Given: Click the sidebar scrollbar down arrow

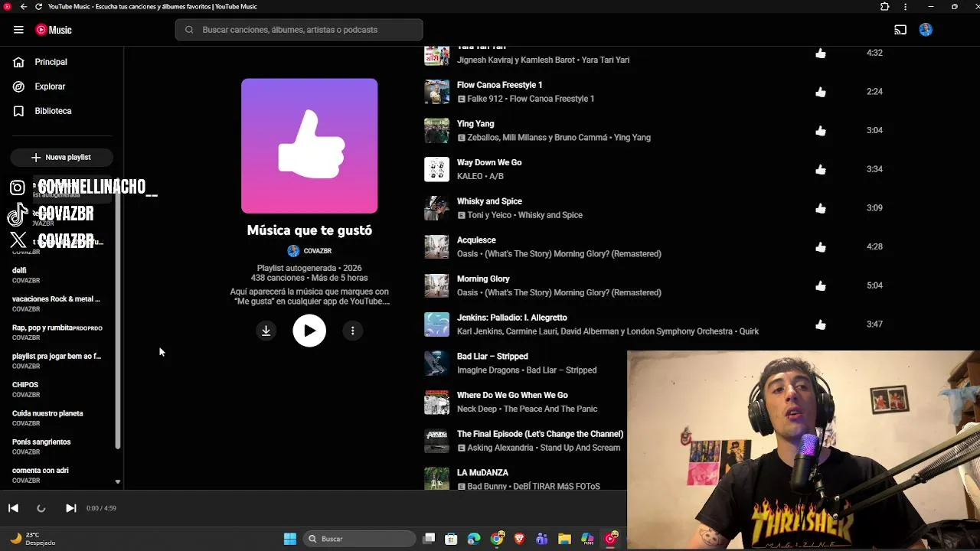Looking at the screenshot, I should point(118,481).
